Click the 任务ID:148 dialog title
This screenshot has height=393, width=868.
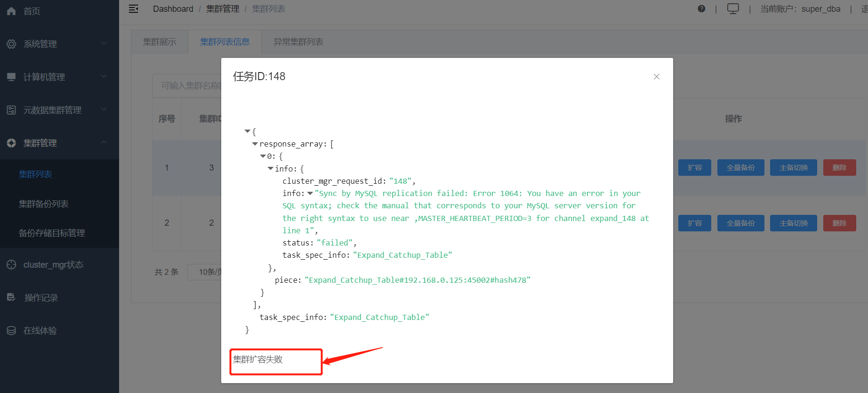click(x=259, y=76)
